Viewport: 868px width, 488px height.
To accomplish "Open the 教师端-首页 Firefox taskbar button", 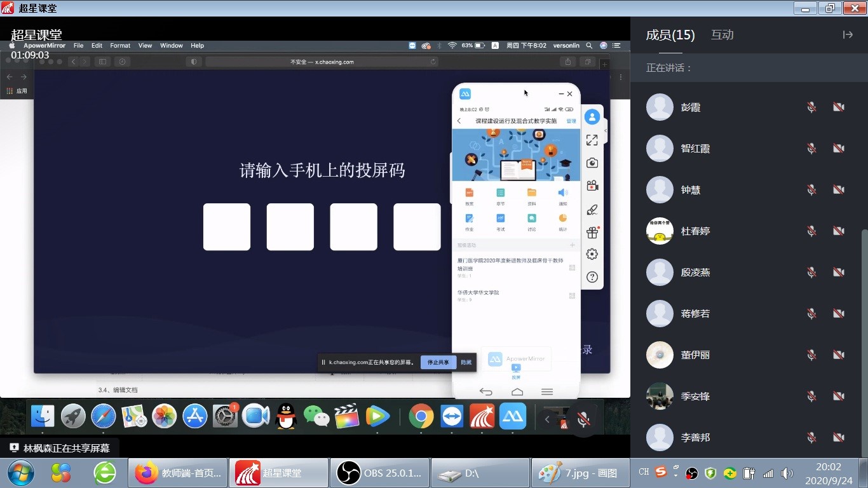I will pyautogui.click(x=177, y=473).
